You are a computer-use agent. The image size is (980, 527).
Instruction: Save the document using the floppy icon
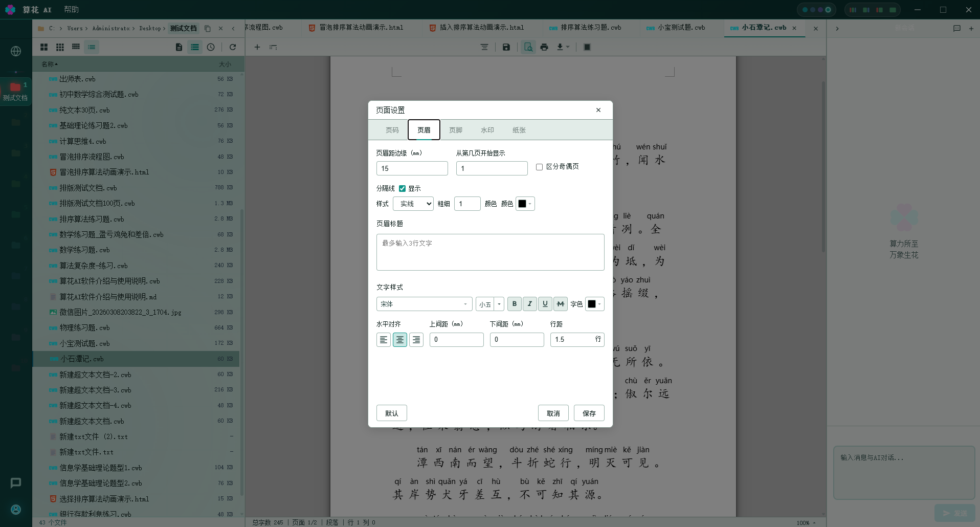pyautogui.click(x=506, y=47)
